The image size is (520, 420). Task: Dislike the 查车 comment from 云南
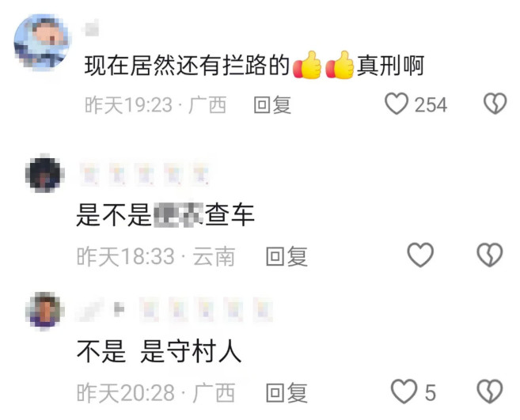click(490, 255)
